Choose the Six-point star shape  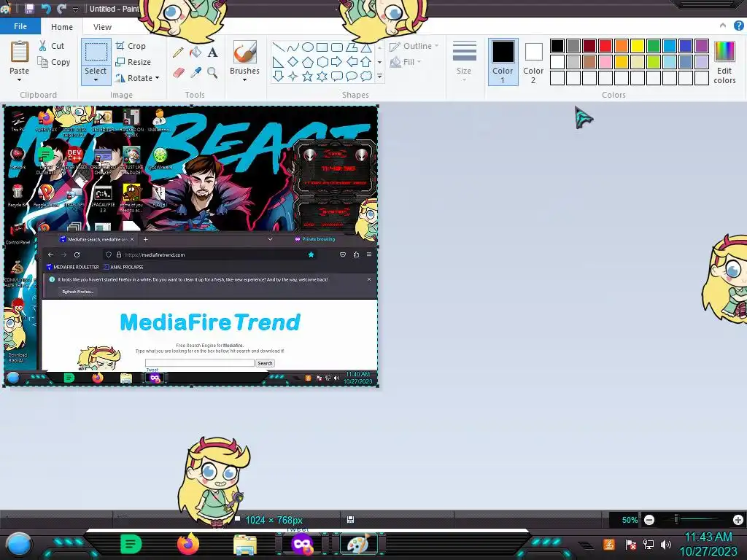click(322, 76)
